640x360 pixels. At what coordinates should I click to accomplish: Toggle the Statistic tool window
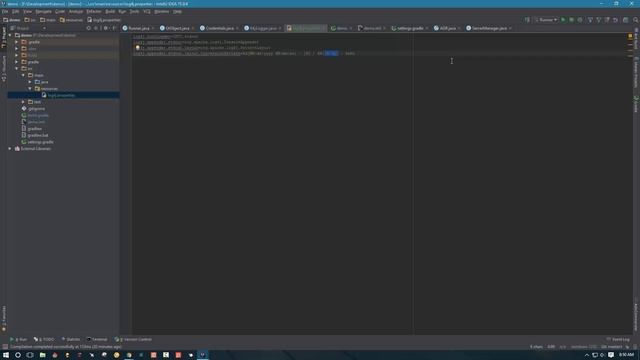point(71,339)
